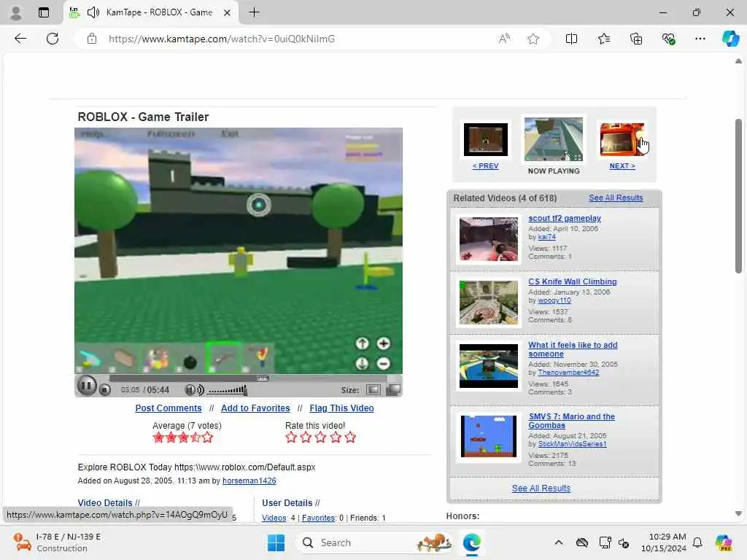
Task: Open CS Knife Wall Climbing video
Action: [x=572, y=281]
